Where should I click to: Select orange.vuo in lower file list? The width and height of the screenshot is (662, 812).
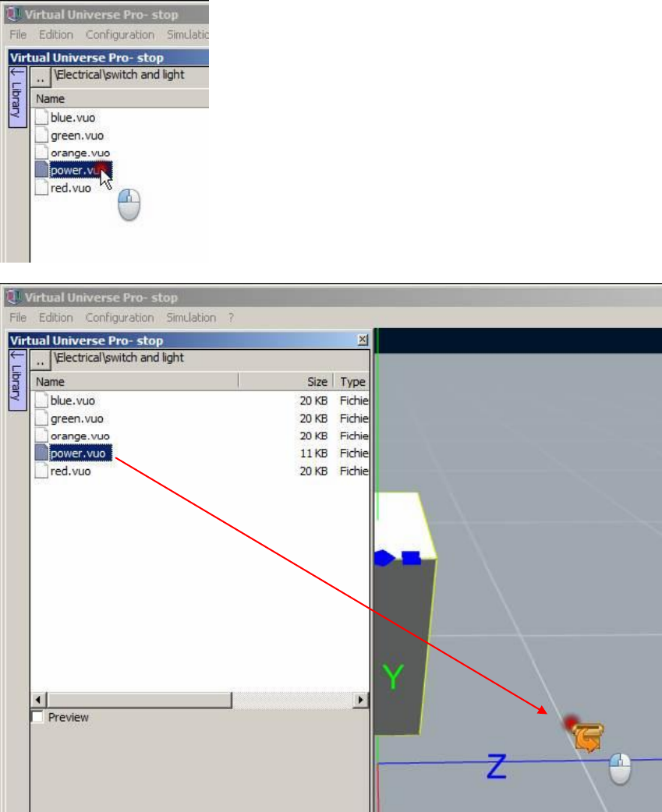pyautogui.click(x=80, y=436)
